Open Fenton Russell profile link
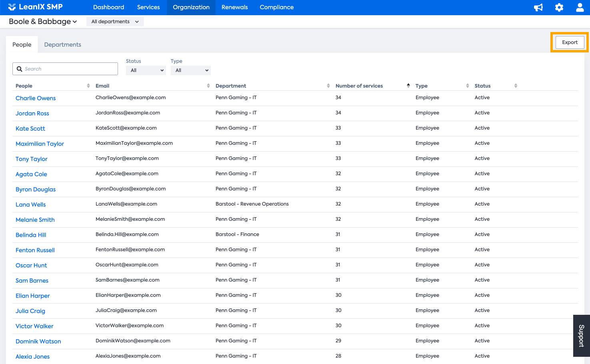Image resolution: width=590 pixels, height=364 pixels. point(35,250)
